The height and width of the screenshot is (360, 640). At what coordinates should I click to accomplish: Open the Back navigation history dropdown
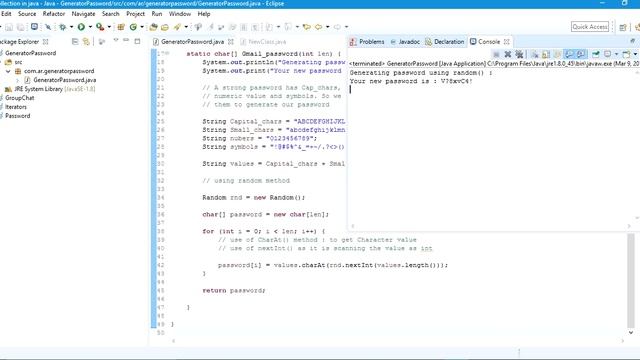[x=327, y=27]
